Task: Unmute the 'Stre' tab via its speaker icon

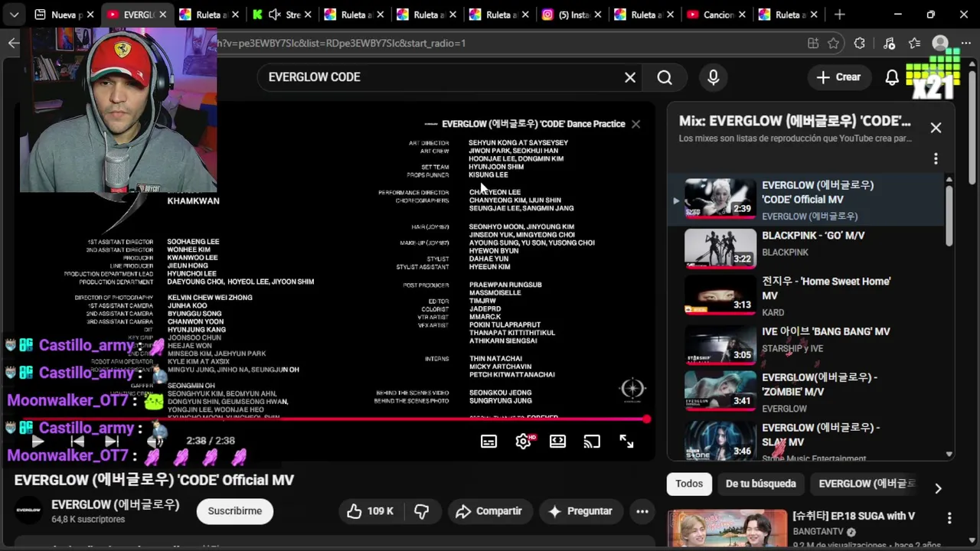Action: [x=275, y=15]
